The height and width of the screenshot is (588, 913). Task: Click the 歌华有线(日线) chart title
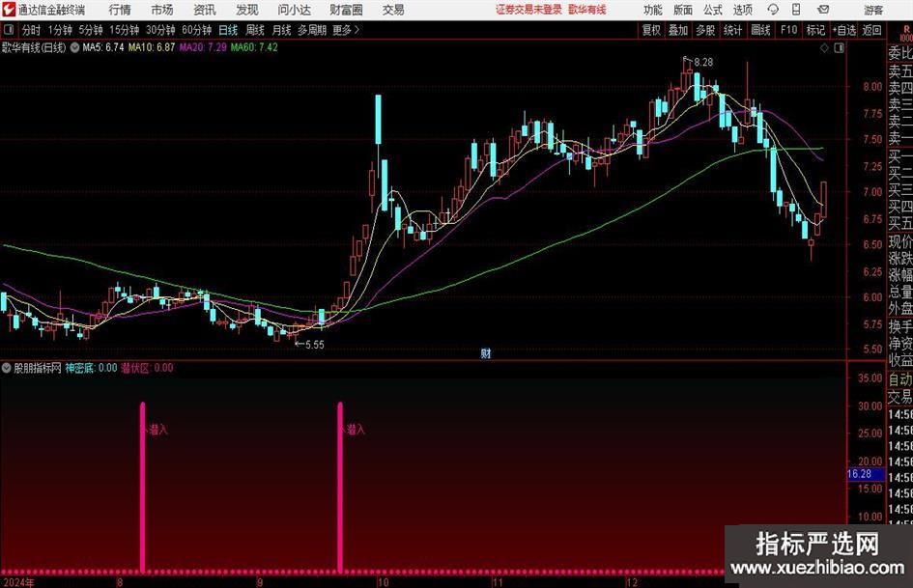coord(34,47)
